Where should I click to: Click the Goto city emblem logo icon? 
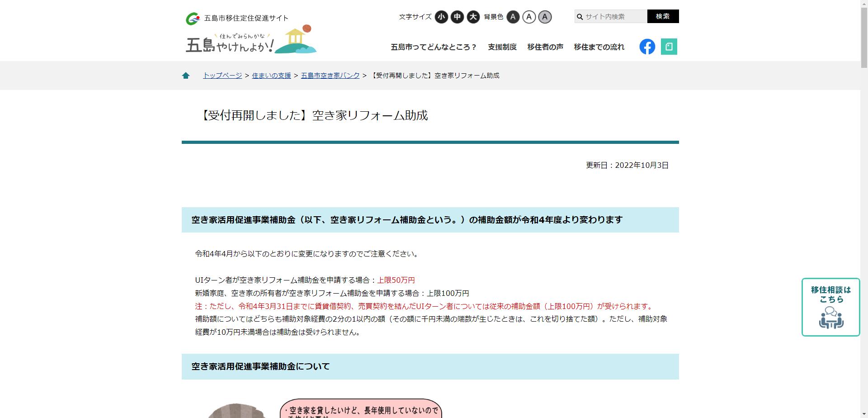pos(193,19)
